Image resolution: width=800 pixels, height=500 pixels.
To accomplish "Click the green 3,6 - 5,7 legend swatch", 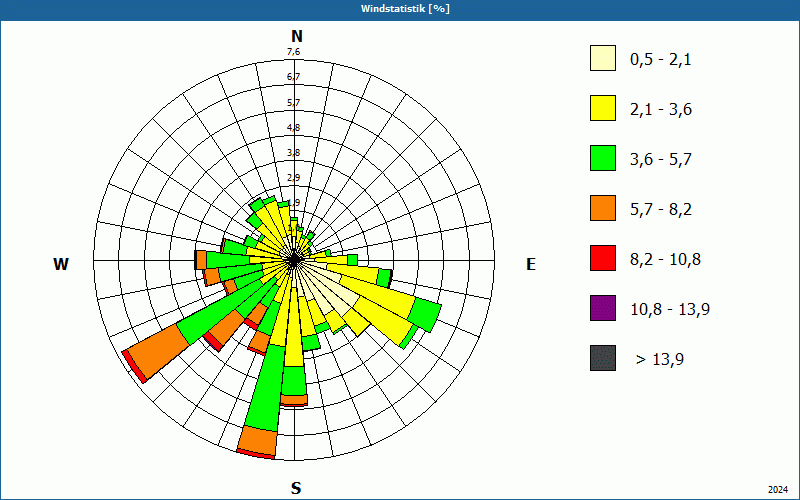I will point(603,158).
